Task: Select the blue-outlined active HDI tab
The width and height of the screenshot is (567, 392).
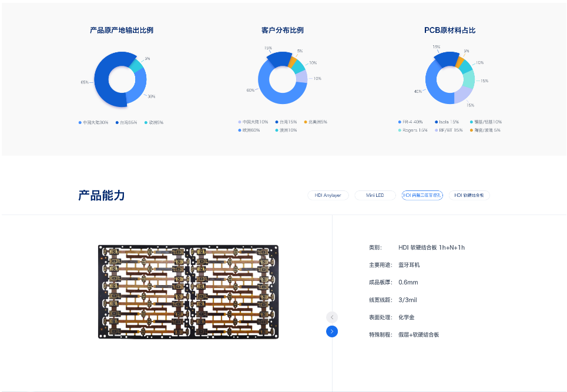Action: (422, 195)
